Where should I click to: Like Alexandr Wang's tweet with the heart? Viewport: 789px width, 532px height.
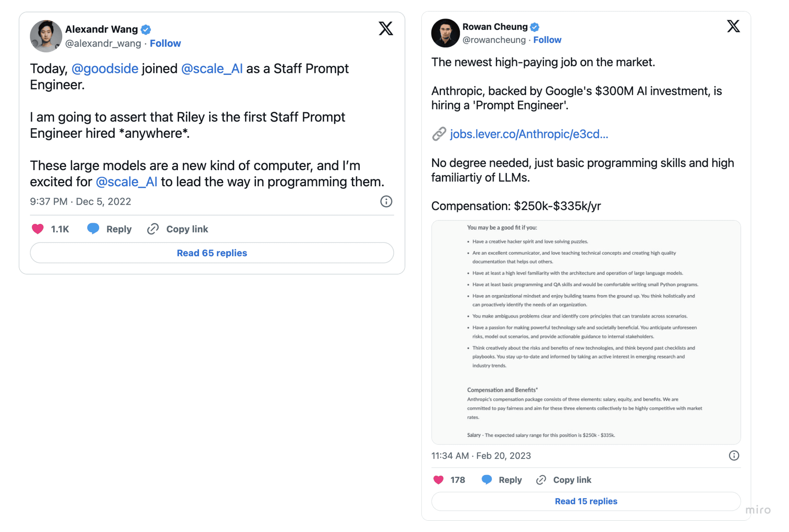click(x=38, y=229)
